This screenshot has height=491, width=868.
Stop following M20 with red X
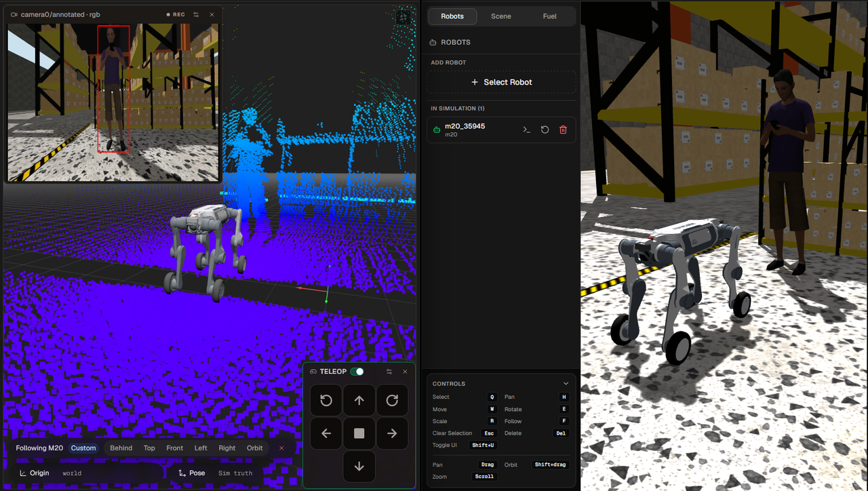pos(281,448)
